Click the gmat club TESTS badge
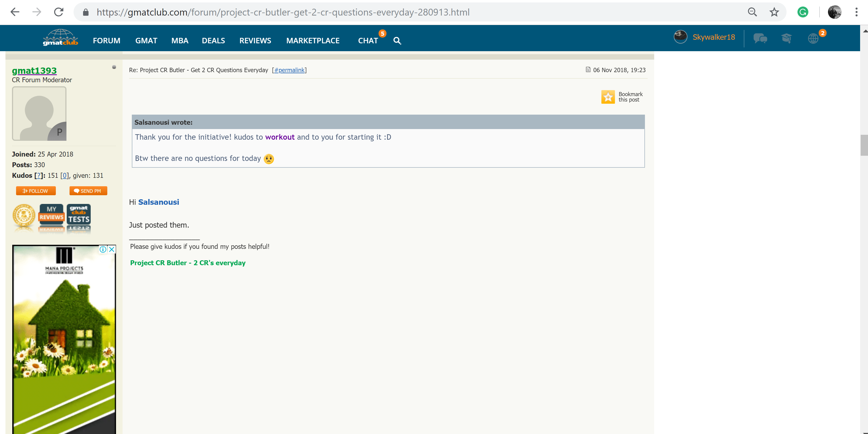 click(x=78, y=214)
